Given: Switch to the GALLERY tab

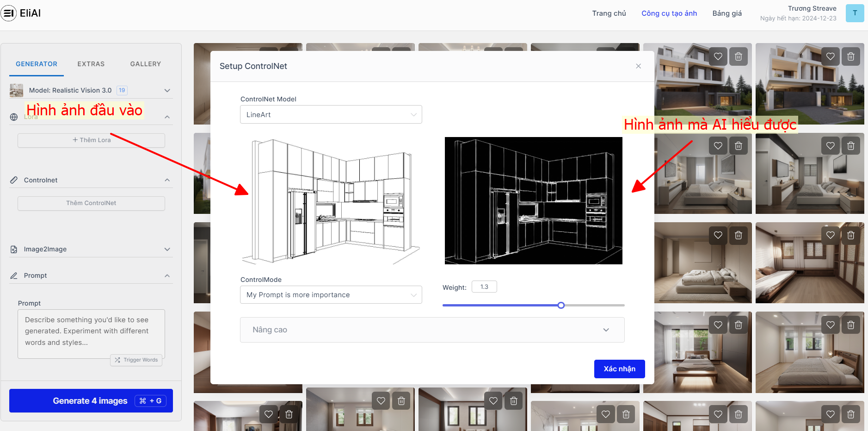Looking at the screenshot, I should point(145,64).
